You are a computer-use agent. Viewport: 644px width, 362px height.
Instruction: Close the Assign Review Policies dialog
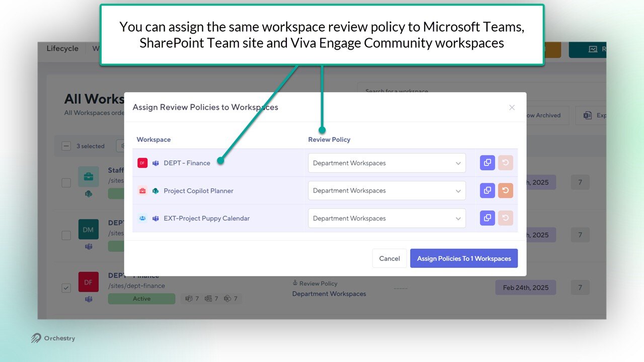click(x=512, y=107)
